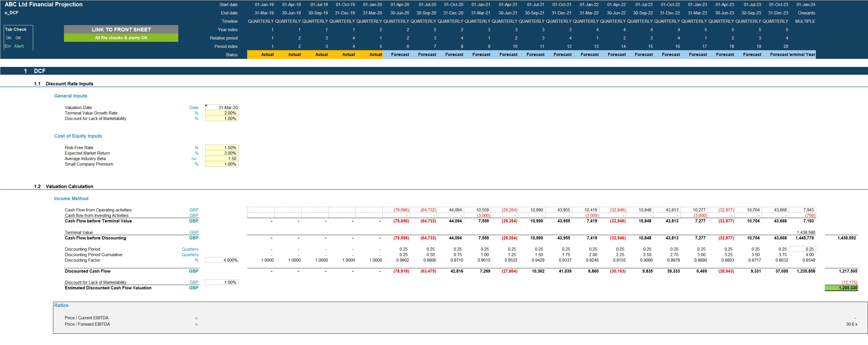Click the Discounting Factor 4.000% cell

(x=222, y=260)
